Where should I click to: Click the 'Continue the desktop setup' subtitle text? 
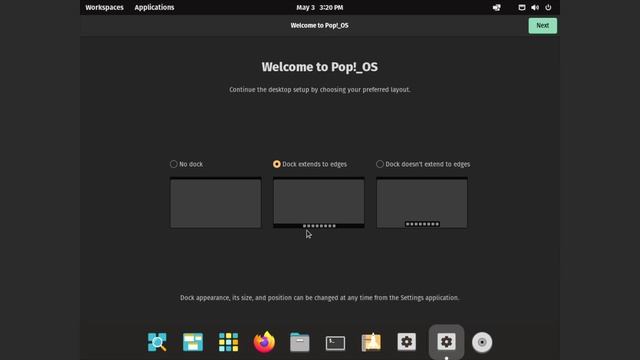[320, 89]
